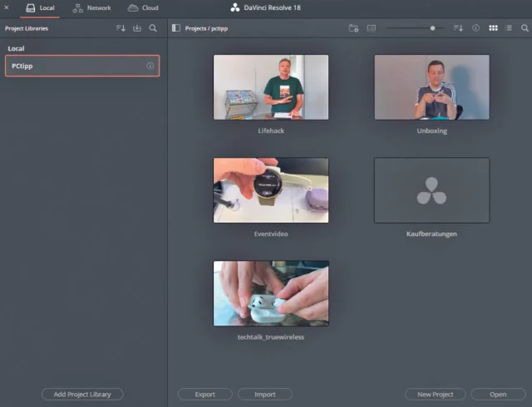Show info for PCtipp library
Screen dimensions: 532x407
pos(150,66)
